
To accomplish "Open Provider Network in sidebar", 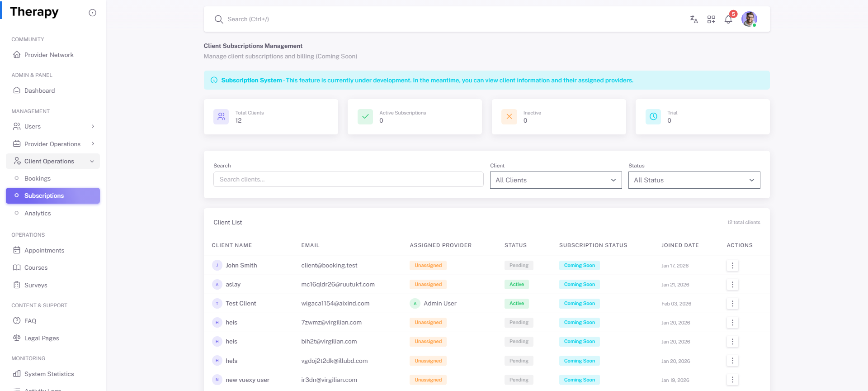I will 53,55.
